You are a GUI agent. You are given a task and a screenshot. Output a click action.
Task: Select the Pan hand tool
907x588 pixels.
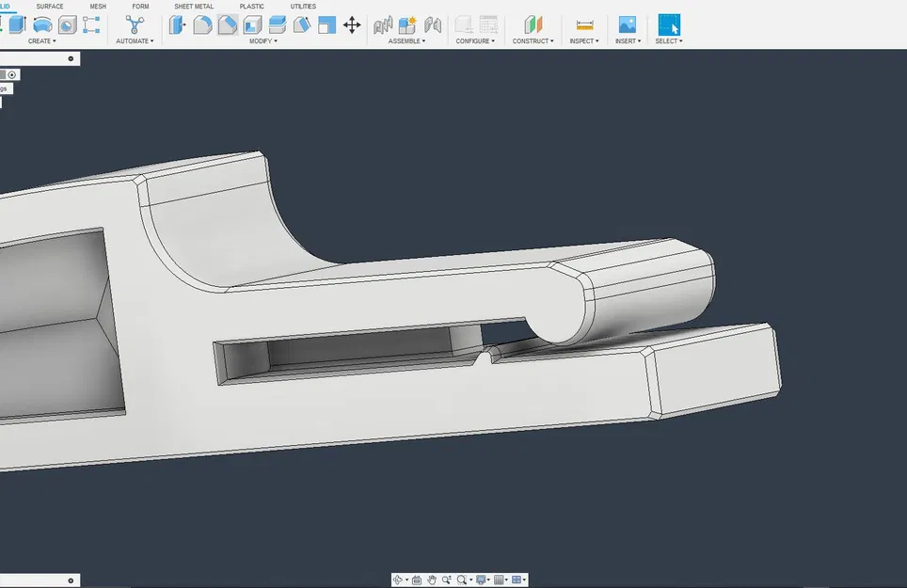point(432,580)
